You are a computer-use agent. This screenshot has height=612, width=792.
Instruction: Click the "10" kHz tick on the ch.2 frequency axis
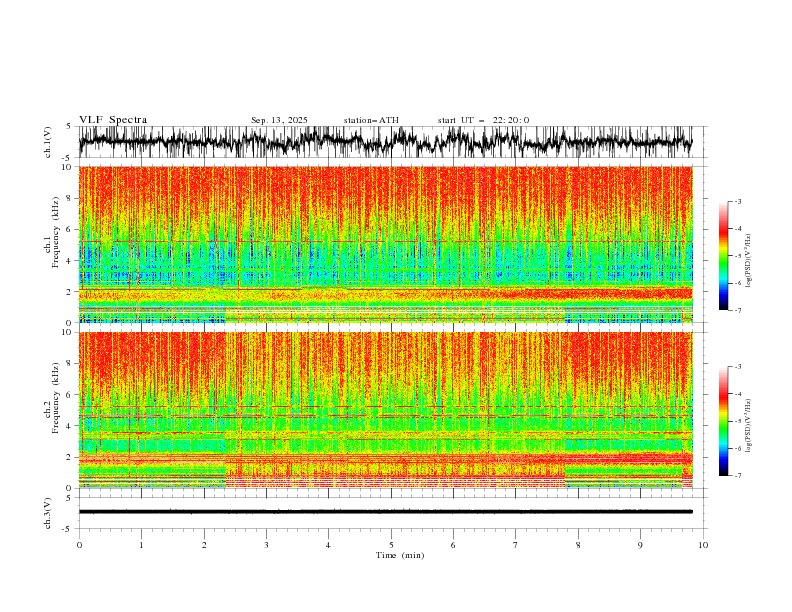click(68, 332)
